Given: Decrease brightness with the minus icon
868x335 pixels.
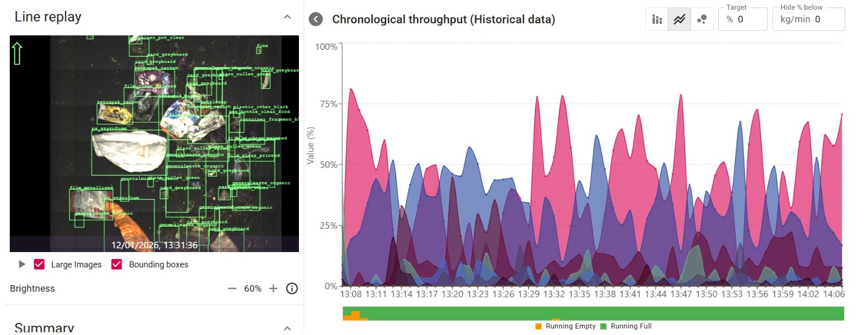Looking at the screenshot, I should click(x=232, y=288).
